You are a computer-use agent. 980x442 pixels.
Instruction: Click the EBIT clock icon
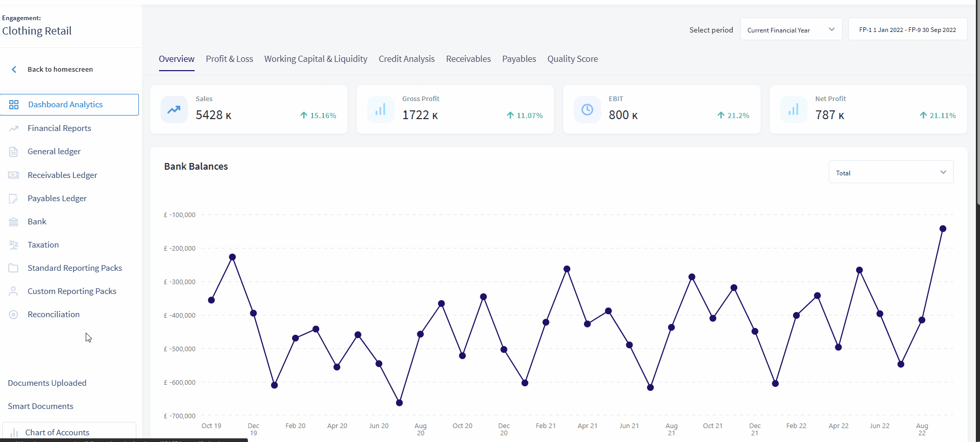pos(587,109)
